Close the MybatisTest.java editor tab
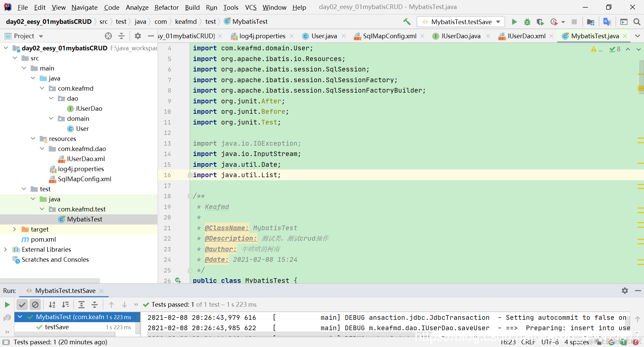This screenshot has width=644, height=347. coord(625,36)
